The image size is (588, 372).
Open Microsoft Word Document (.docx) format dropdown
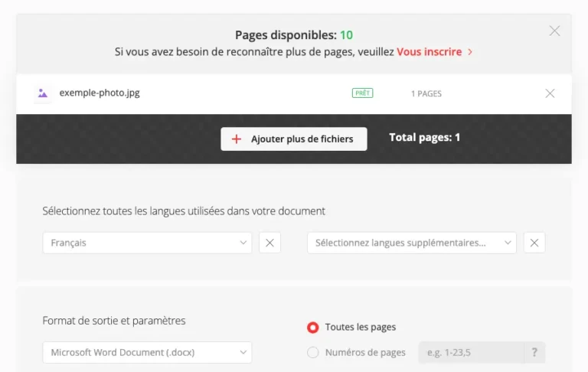[x=147, y=353]
